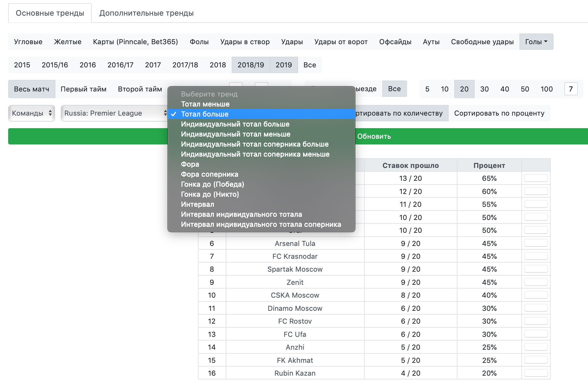Select Офсайды statistic
Screen dimensions: 588x386
click(x=395, y=42)
